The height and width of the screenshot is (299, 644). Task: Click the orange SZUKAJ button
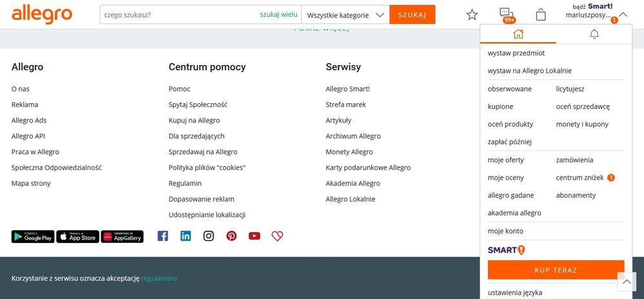[x=412, y=15]
